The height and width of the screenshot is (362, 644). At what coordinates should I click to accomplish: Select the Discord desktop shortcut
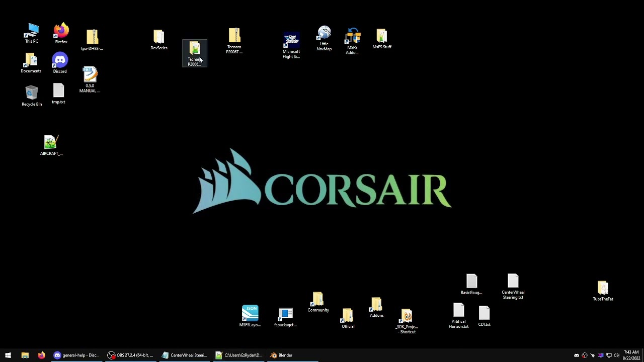pyautogui.click(x=60, y=63)
